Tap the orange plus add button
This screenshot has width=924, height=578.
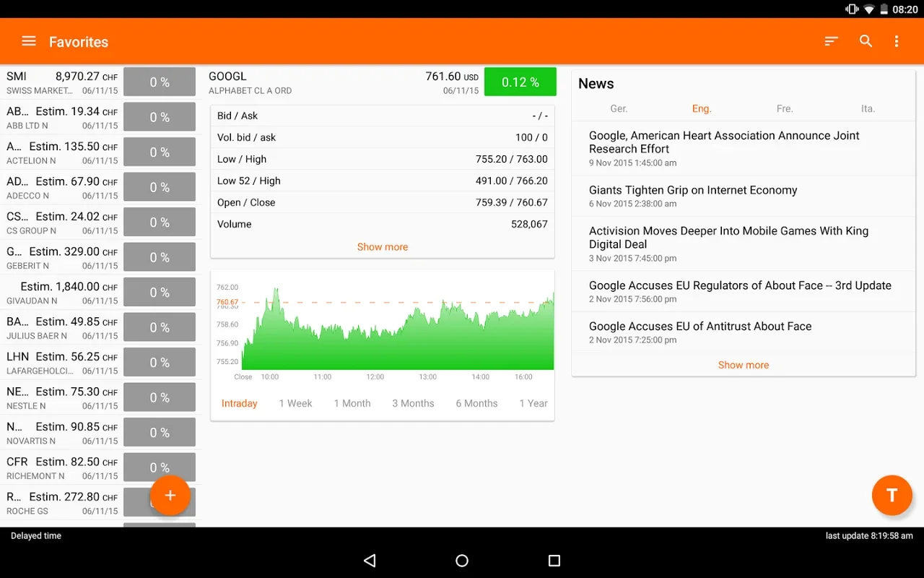click(x=170, y=496)
